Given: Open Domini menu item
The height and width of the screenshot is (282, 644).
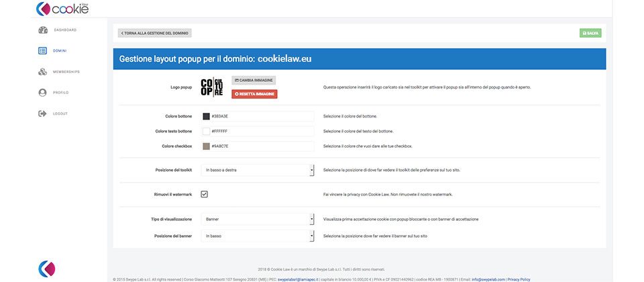Looking at the screenshot, I should 60,51.
